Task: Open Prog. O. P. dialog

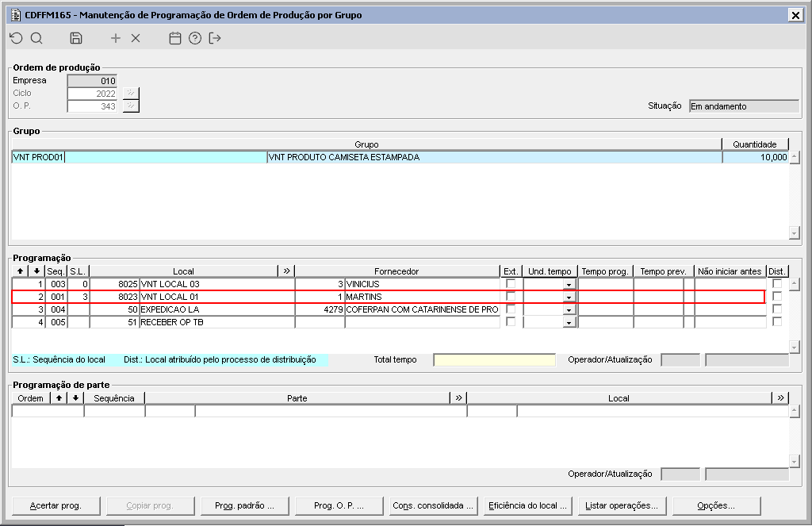Action: pos(339,506)
